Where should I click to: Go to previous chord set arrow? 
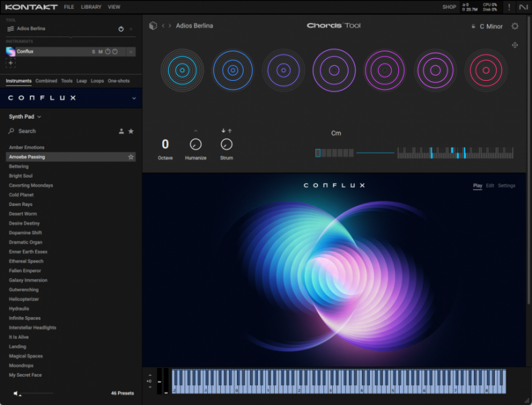[x=163, y=26]
